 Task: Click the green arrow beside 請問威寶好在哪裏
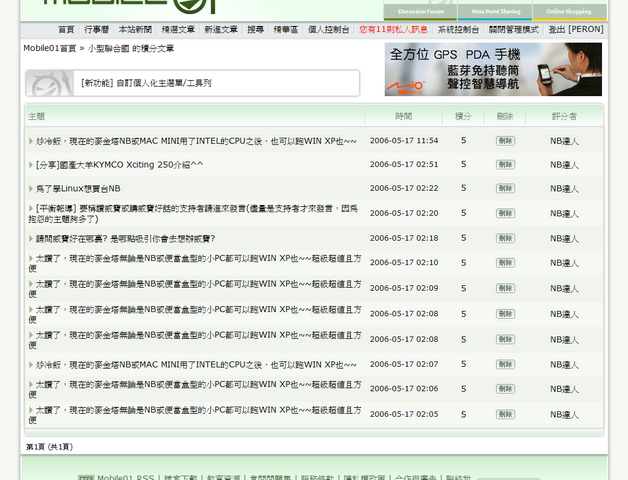[x=31, y=238]
